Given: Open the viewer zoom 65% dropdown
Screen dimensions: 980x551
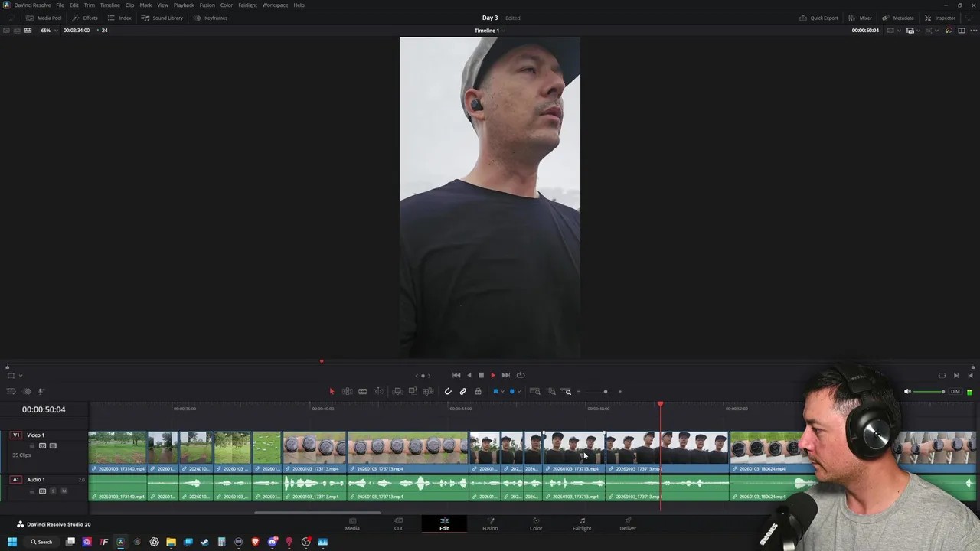Looking at the screenshot, I should (49, 31).
